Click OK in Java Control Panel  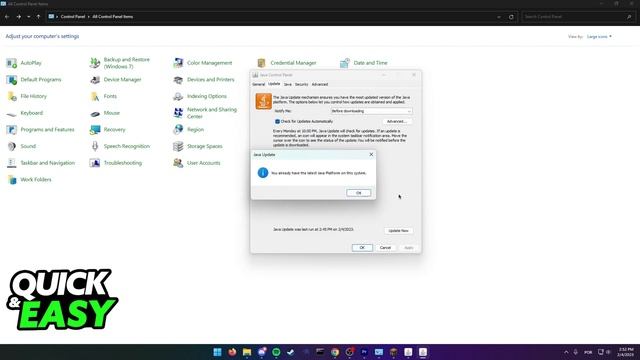[x=362, y=248]
